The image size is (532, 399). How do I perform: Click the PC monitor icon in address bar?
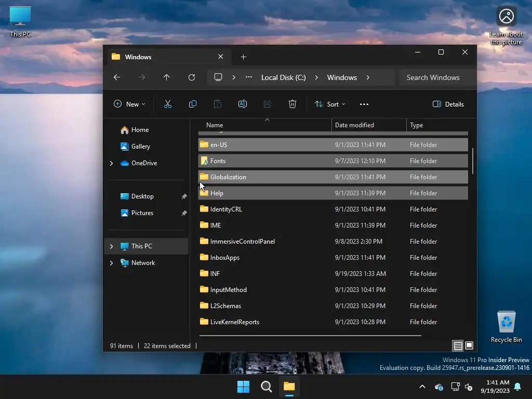(x=218, y=77)
